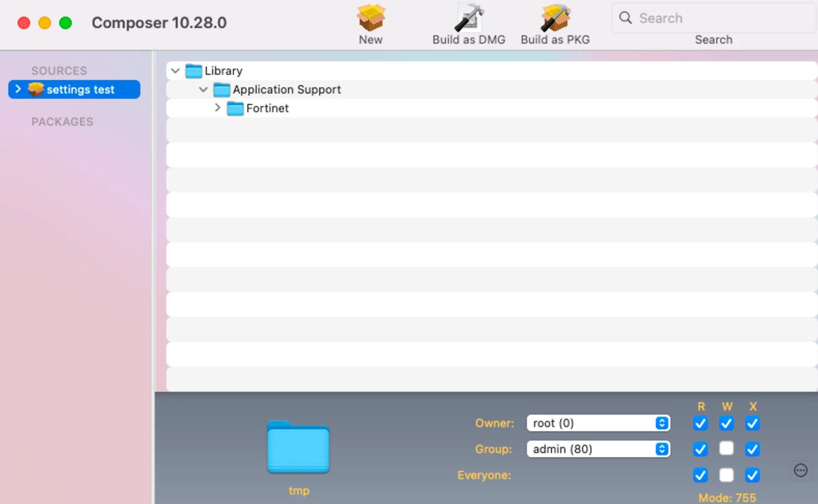Click the Build as DMG icon
Screen dimensions: 818x504
click(x=469, y=18)
